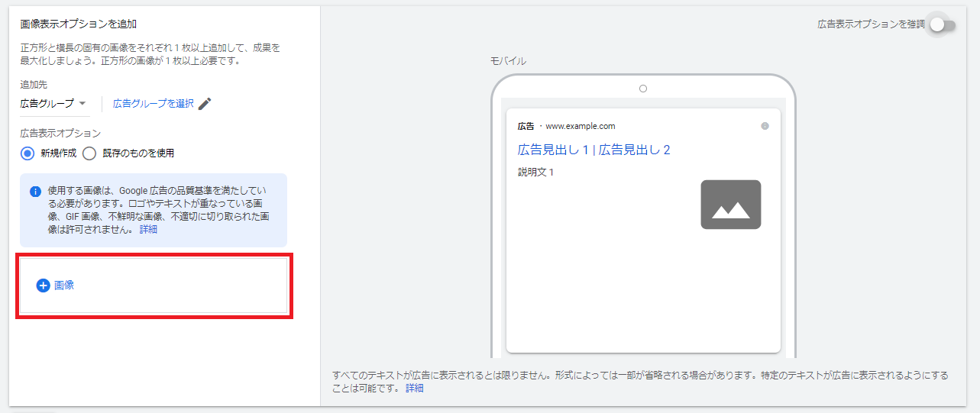The image size is (980, 413).
Task: Click the 画像 add-image label
Action: point(64,286)
